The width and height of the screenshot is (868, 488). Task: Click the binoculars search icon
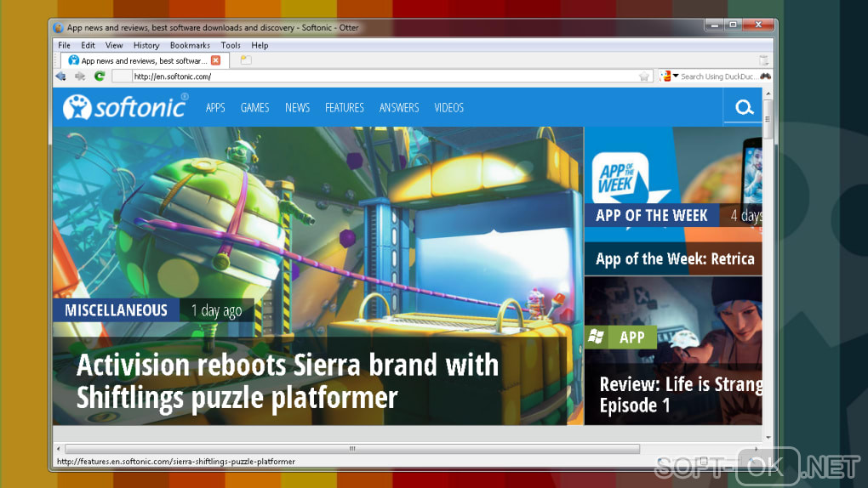(765, 77)
